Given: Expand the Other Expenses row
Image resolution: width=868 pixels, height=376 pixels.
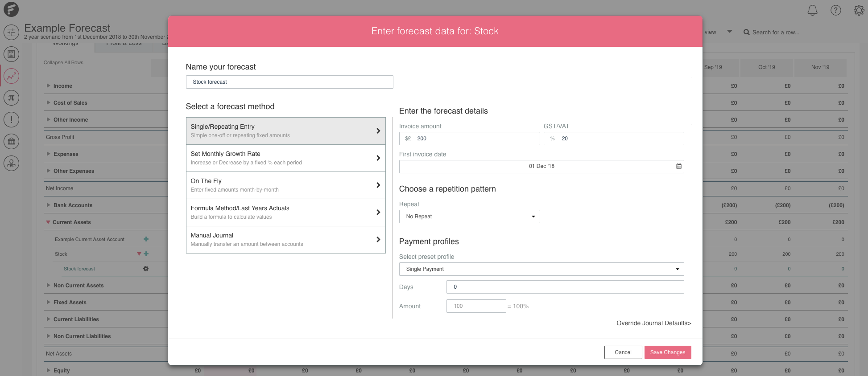Looking at the screenshot, I should (48, 171).
